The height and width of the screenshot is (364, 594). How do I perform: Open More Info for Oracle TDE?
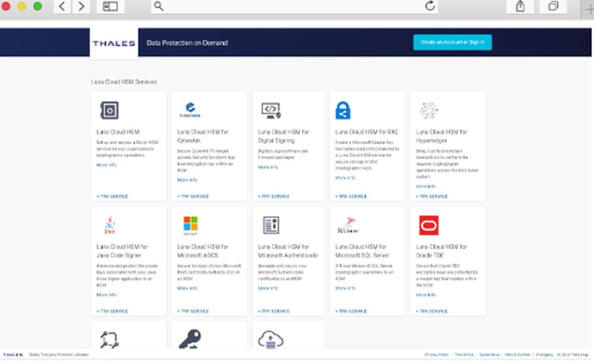[426, 295]
